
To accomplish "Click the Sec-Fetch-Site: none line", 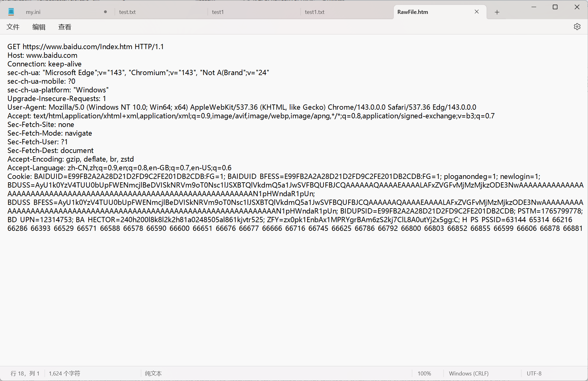I will (41, 125).
